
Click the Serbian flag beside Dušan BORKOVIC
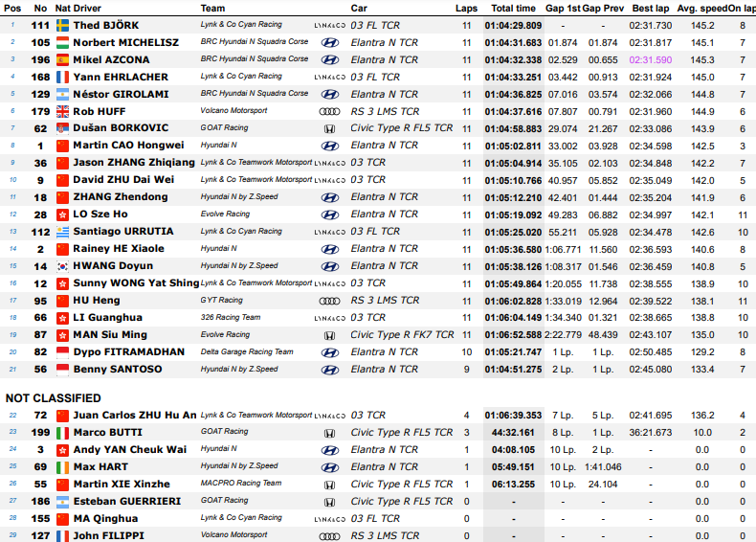click(x=62, y=128)
